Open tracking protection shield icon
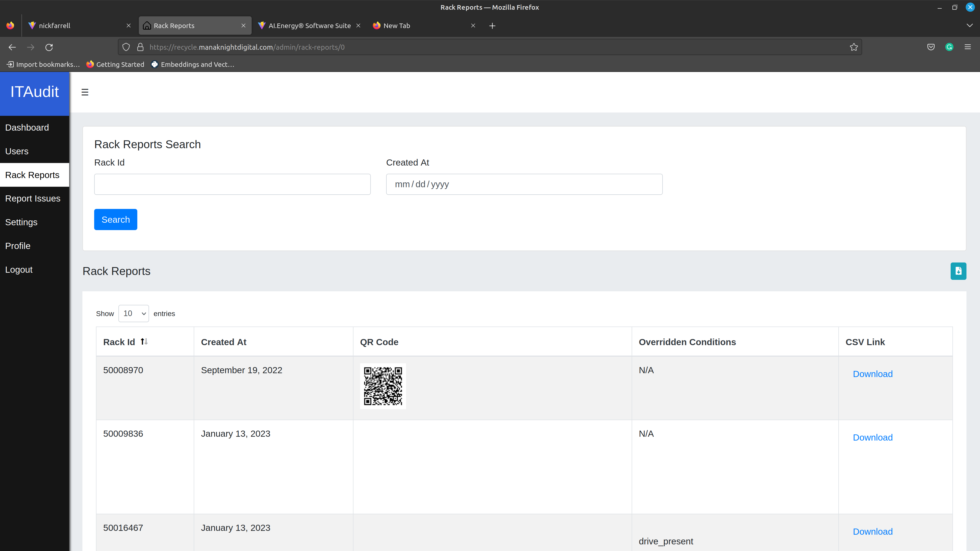The height and width of the screenshot is (551, 980). [x=126, y=47]
